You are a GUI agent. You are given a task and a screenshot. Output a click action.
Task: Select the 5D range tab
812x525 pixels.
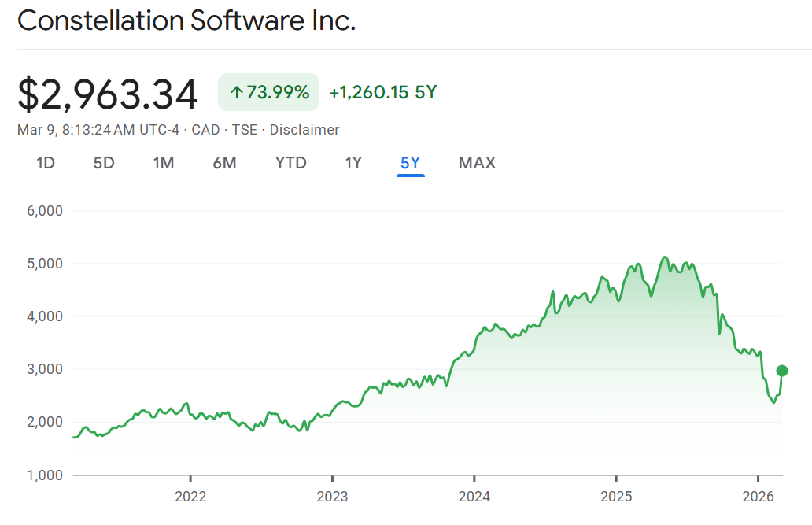click(x=104, y=163)
